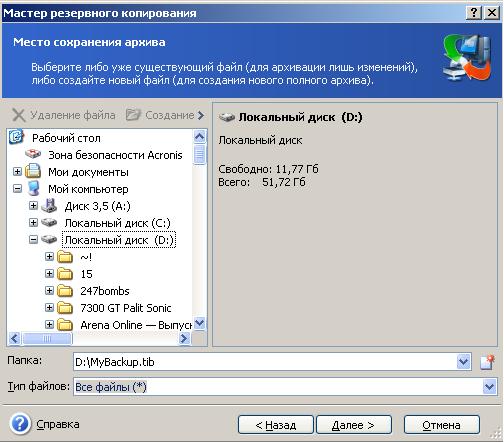Click the tree scroll left arrow

click(14, 338)
